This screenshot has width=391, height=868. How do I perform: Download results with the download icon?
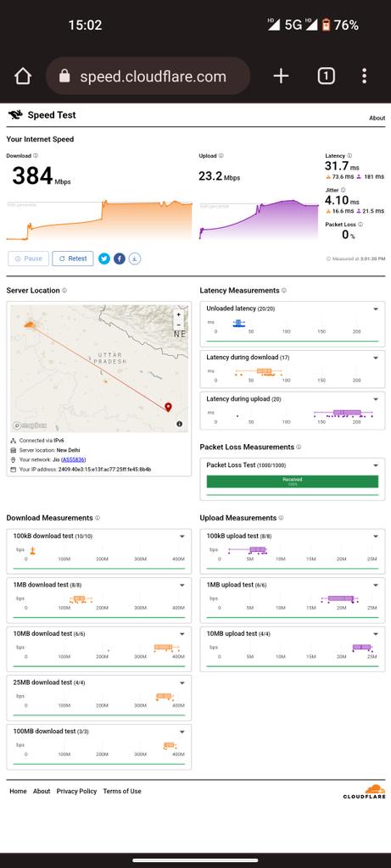point(135,259)
